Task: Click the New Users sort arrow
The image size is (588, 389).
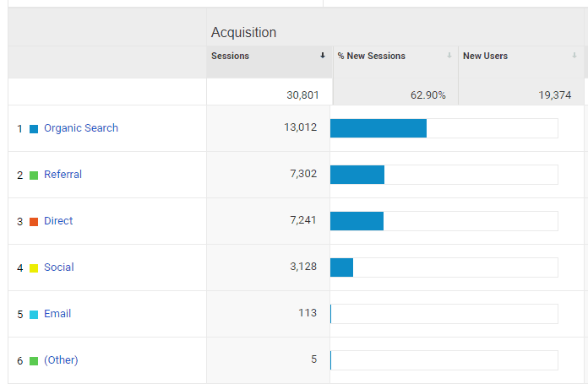Action: point(574,56)
